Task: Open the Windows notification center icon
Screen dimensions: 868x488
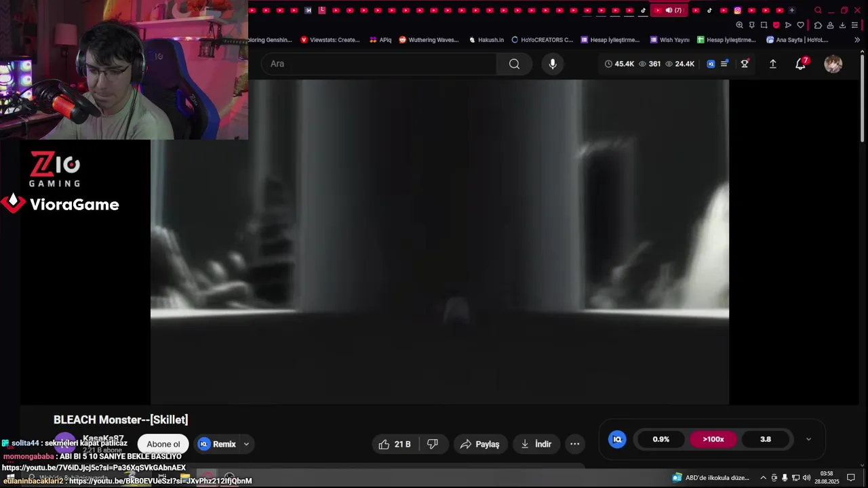Action: pos(851,478)
